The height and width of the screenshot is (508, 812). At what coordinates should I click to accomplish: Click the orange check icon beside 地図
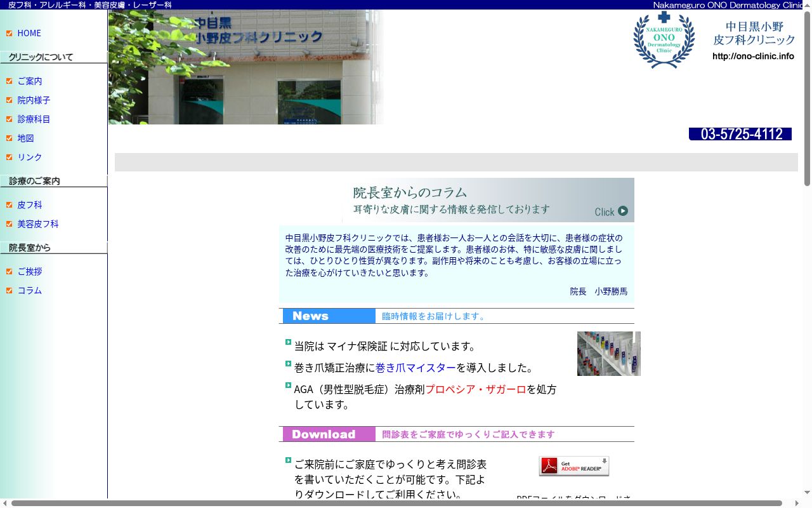click(10, 138)
